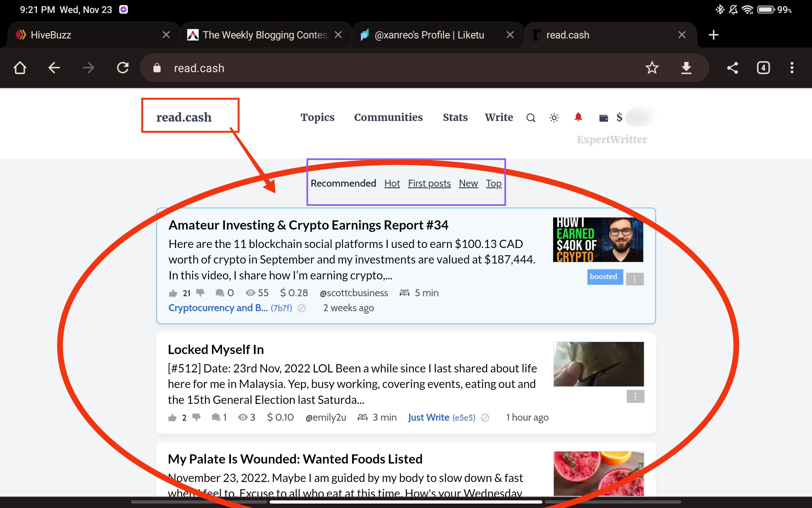812x508 pixels.
Task: Show First posts feed
Action: click(429, 184)
